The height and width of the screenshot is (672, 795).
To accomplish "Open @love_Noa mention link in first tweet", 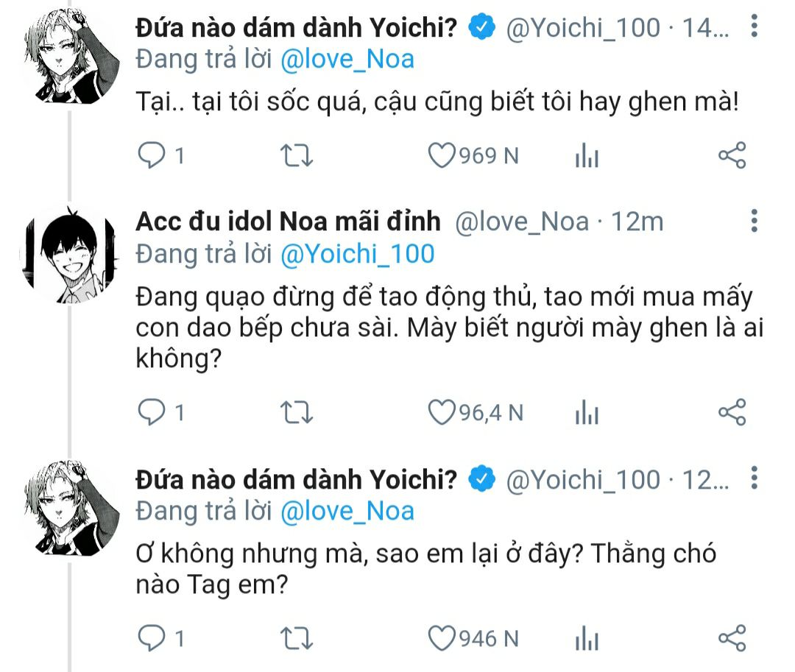I will click(347, 60).
